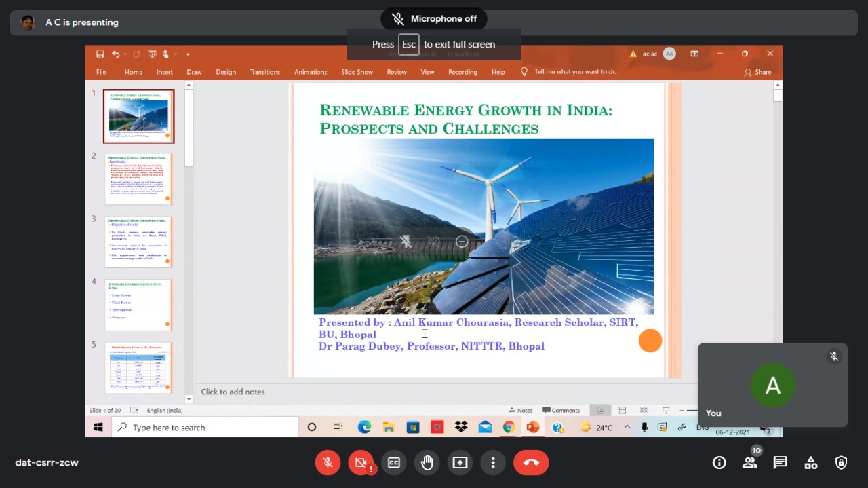Click the Windows Start button
This screenshot has width=868, height=488.
98,428
